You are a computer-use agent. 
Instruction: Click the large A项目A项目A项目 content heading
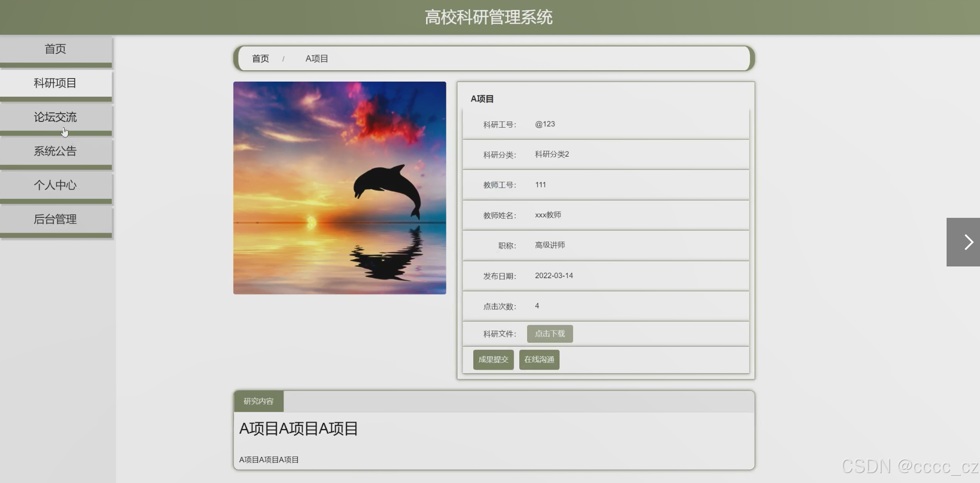(298, 428)
